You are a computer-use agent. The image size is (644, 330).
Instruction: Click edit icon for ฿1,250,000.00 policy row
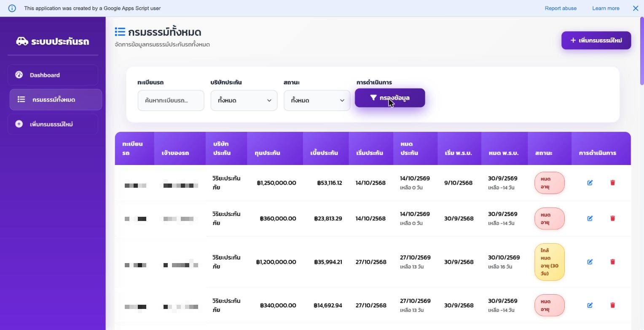pyautogui.click(x=590, y=183)
